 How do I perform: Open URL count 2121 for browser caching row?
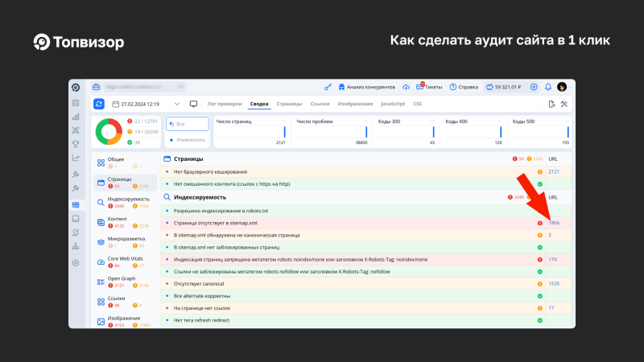(x=554, y=171)
